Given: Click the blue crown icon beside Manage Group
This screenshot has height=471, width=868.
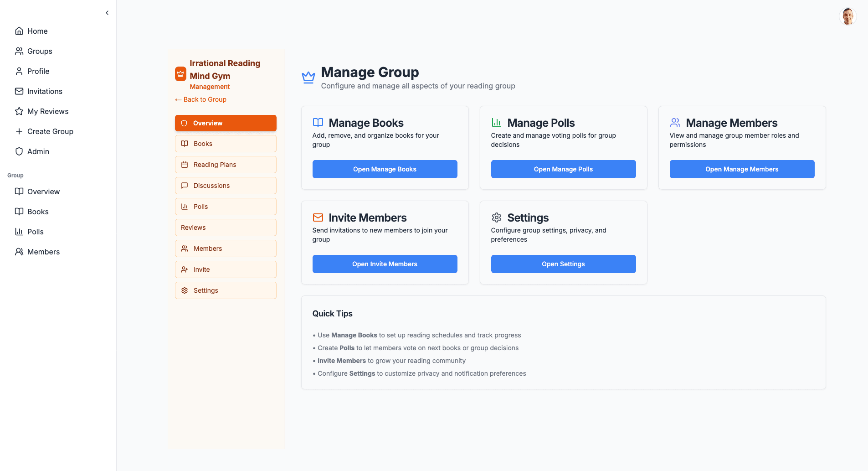Looking at the screenshot, I should (308, 78).
